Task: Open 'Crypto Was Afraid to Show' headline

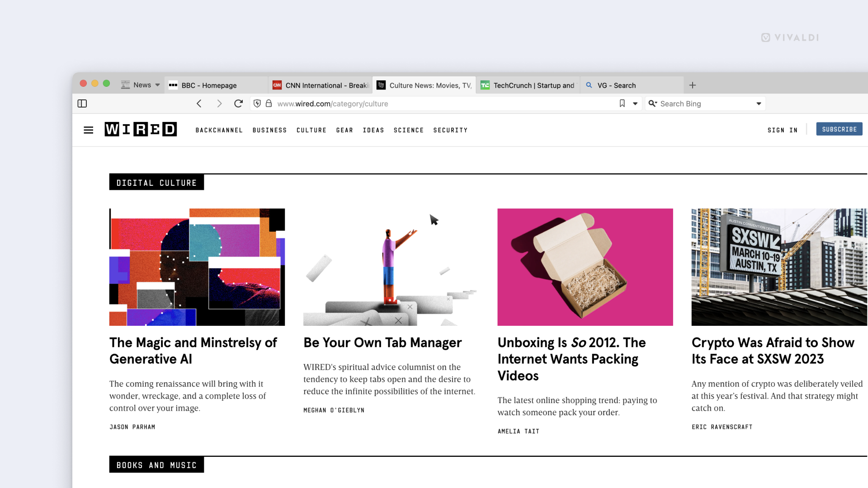Action: (773, 351)
